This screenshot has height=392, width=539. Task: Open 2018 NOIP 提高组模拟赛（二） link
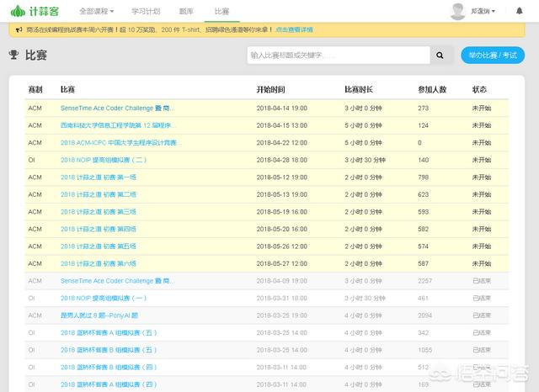coord(104,160)
